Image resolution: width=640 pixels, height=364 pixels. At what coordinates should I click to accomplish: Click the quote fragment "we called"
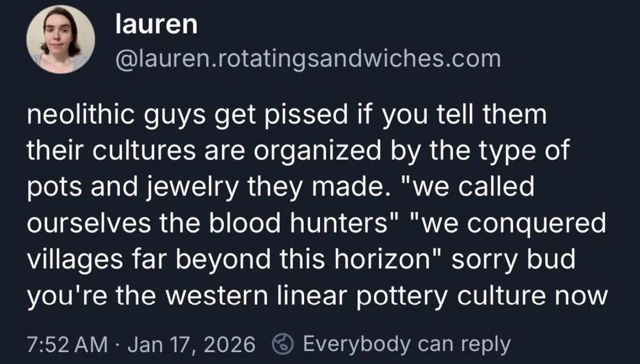pyautogui.click(x=474, y=188)
